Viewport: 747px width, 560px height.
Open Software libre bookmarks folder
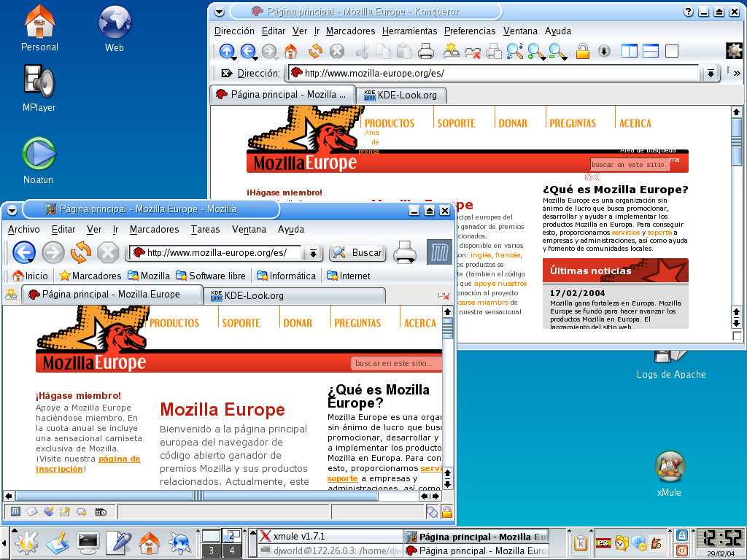click(x=211, y=276)
